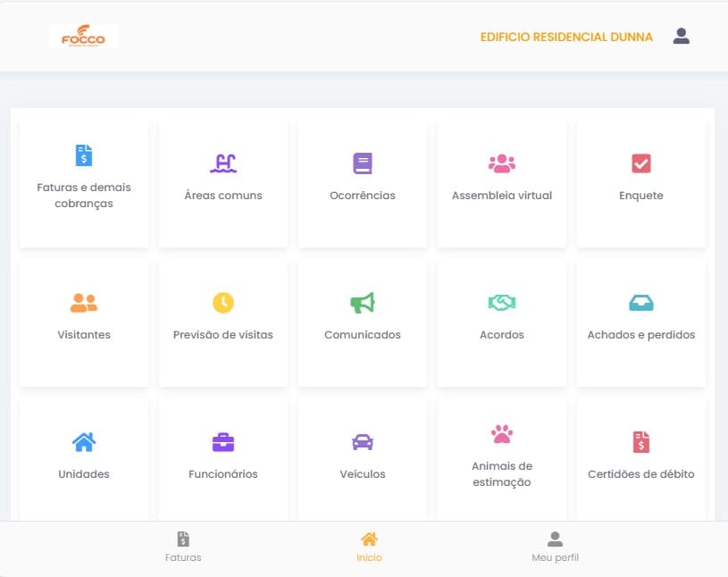The width and height of the screenshot is (728, 577).
Task: Open the Ocorrências book icon
Action: tap(362, 163)
